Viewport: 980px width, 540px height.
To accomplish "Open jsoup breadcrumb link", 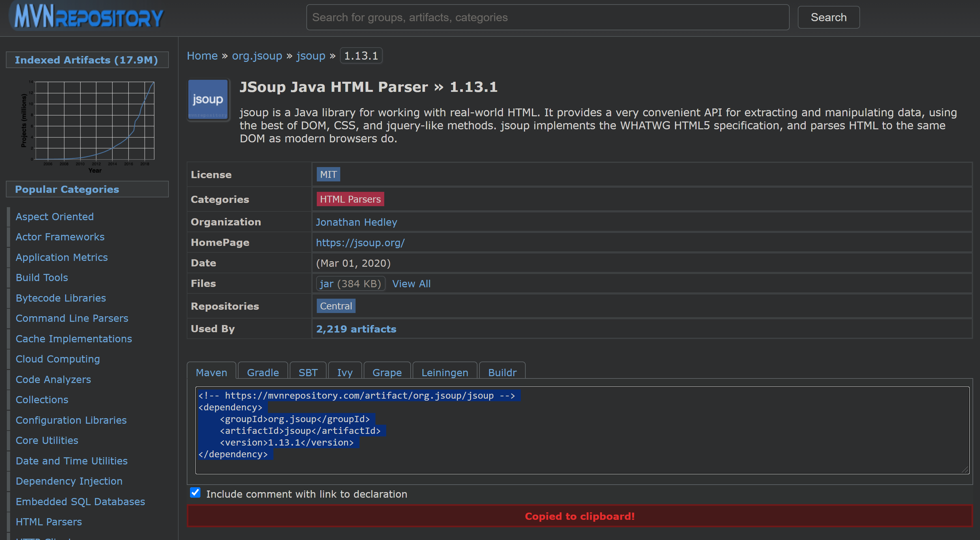I will pyautogui.click(x=311, y=56).
